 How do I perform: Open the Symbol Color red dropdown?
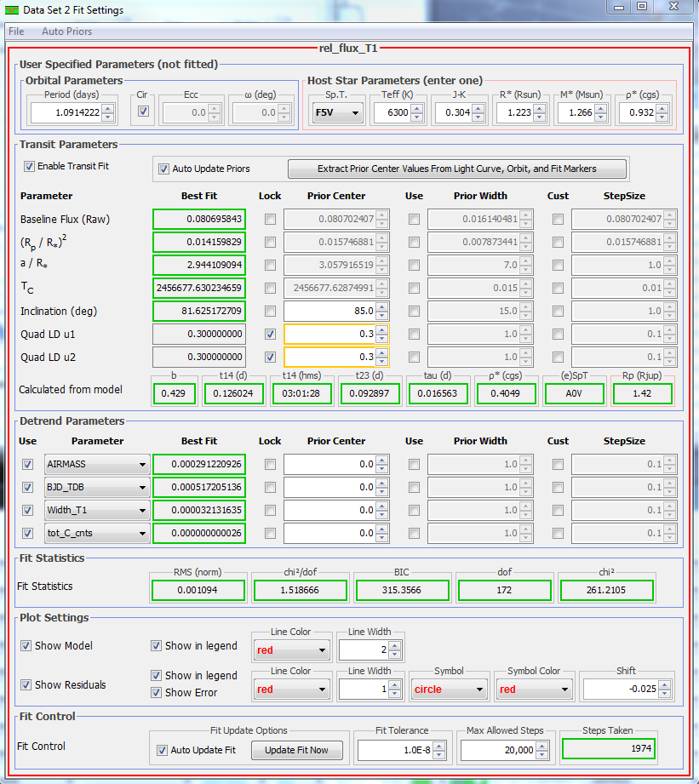coord(534,690)
